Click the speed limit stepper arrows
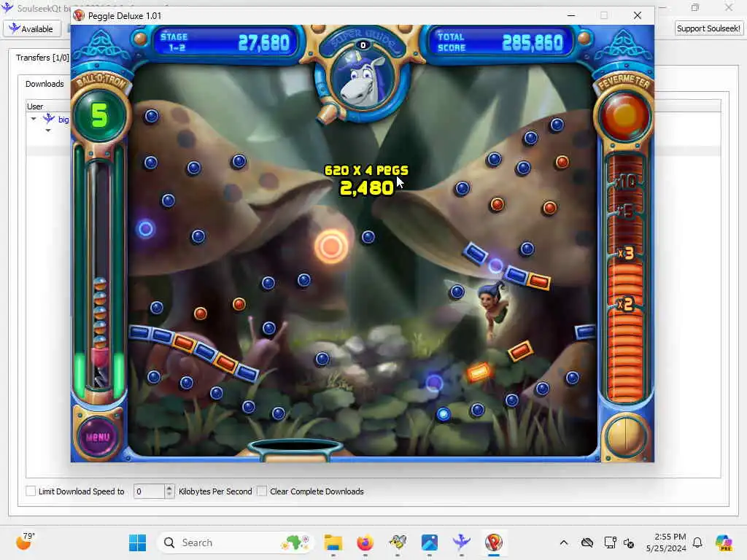The height and width of the screenshot is (560, 747). (169, 491)
